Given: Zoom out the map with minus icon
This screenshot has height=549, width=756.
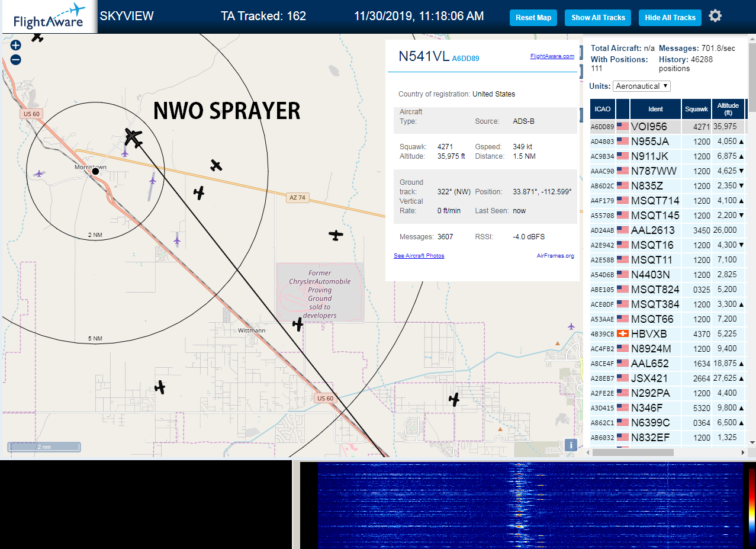Looking at the screenshot, I should 16,59.
